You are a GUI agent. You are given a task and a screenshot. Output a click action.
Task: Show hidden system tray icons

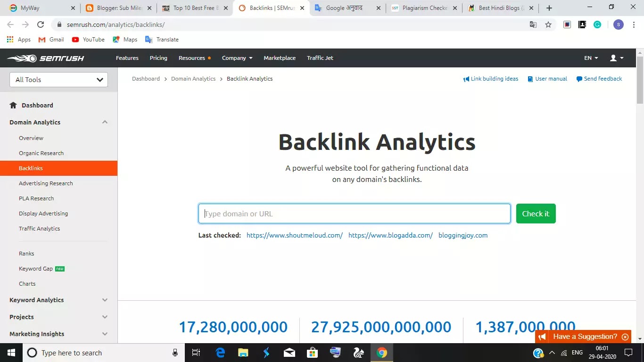click(552, 353)
